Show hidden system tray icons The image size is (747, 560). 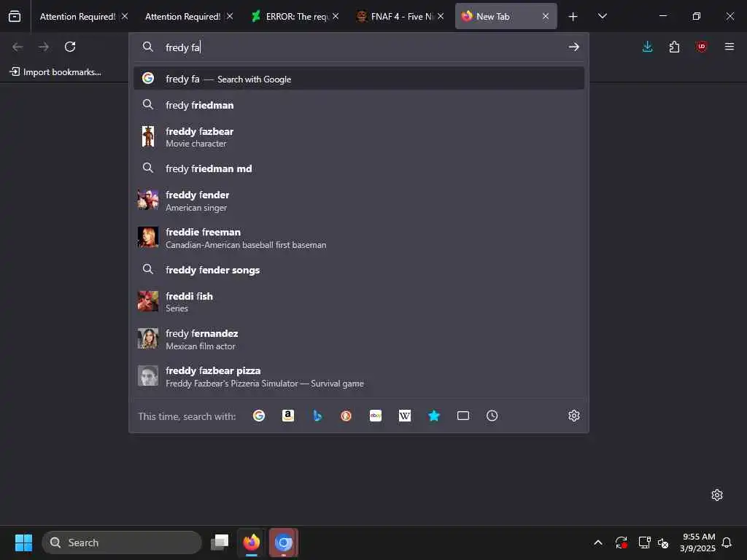pyautogui.click(x=598, y=542)
